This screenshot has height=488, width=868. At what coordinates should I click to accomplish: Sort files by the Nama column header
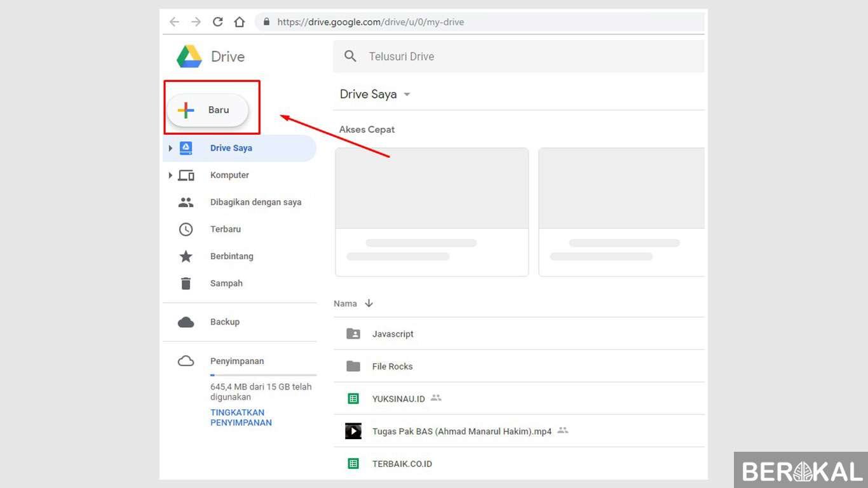(x=345, y=304)
